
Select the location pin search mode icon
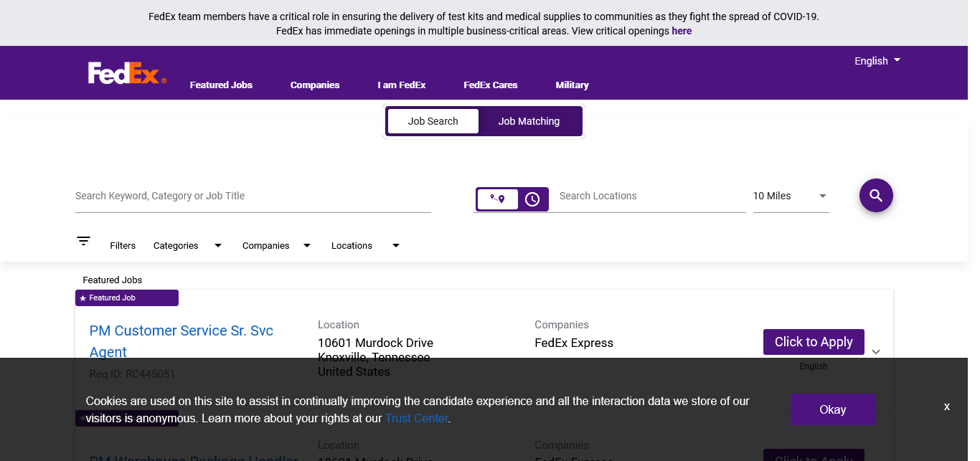point(497,199)
